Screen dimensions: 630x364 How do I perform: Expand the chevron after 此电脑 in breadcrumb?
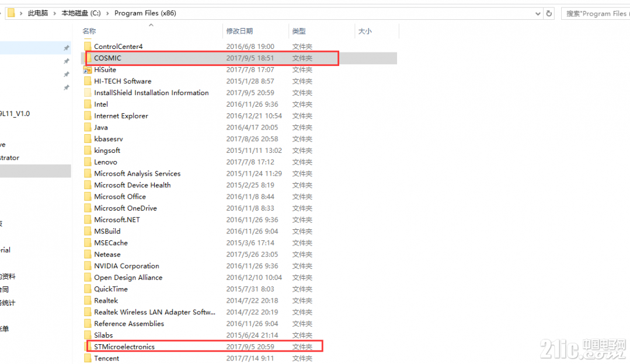[x=55, y=13]
